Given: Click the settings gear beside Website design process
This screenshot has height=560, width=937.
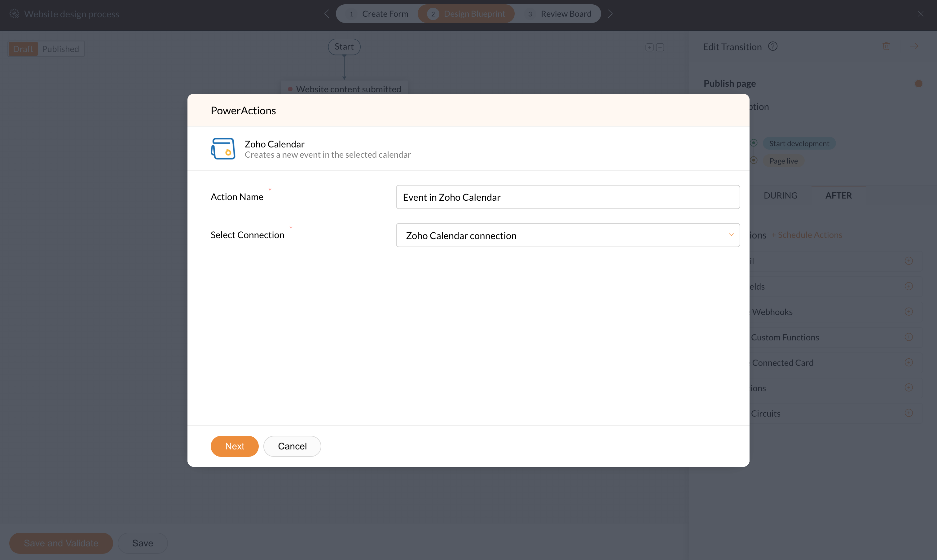Looking at the screenshot, I should coord(14,14).
